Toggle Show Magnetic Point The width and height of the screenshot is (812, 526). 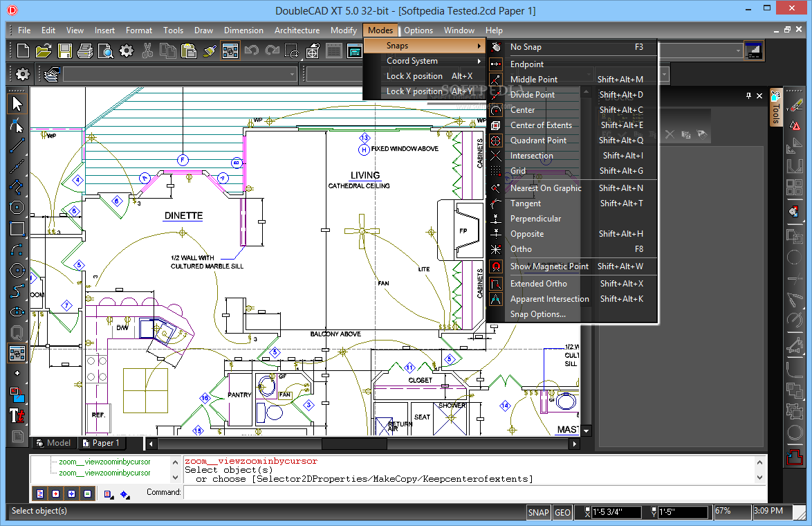point(573,266)
